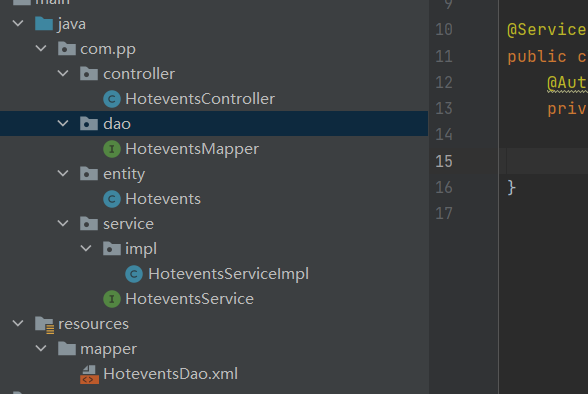Click the HoteventsServiceImpl class icon
Viewport: 588px width, 394px height.
(134, 274)
